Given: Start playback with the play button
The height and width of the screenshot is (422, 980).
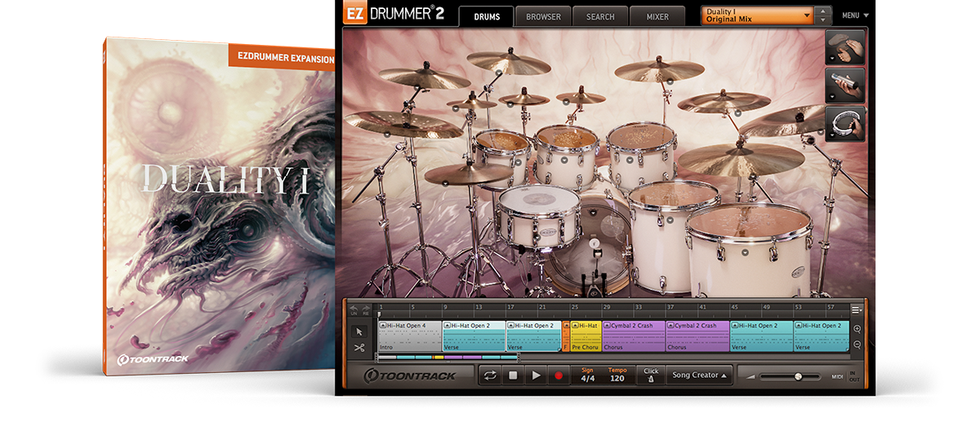Looking at the screenshot, I should tap(536, 375).
